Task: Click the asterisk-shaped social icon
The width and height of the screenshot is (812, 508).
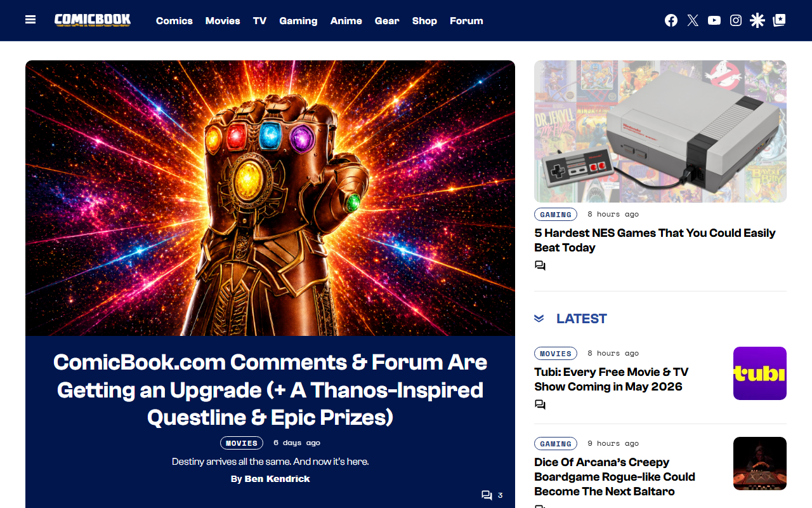Action: [x=757, y=20]
